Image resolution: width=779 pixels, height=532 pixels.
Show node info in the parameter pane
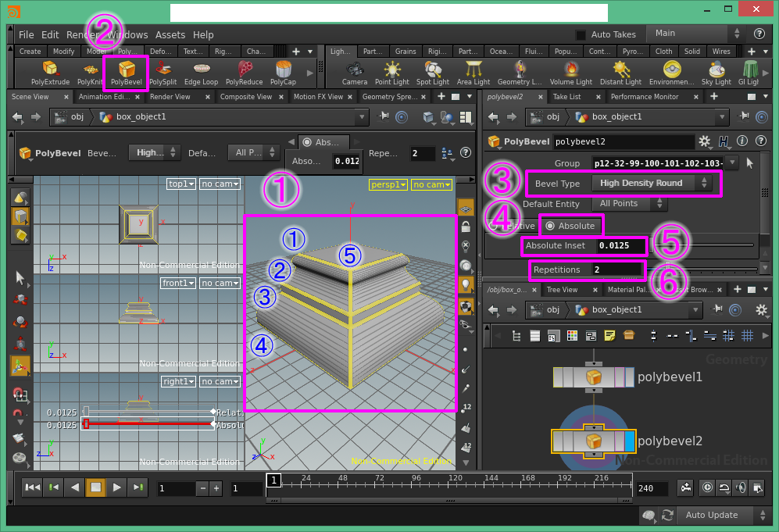[x=742, y=141]
